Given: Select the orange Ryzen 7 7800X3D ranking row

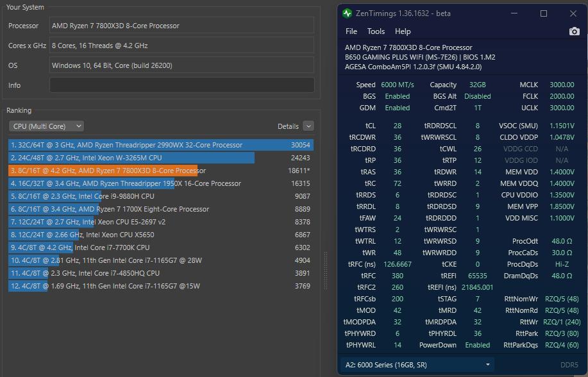Looking at the screenshot, I should point(160,171).
